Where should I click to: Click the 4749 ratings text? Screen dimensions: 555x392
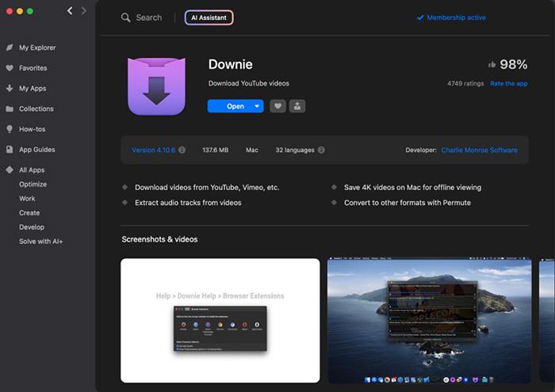tap(465, 83)
